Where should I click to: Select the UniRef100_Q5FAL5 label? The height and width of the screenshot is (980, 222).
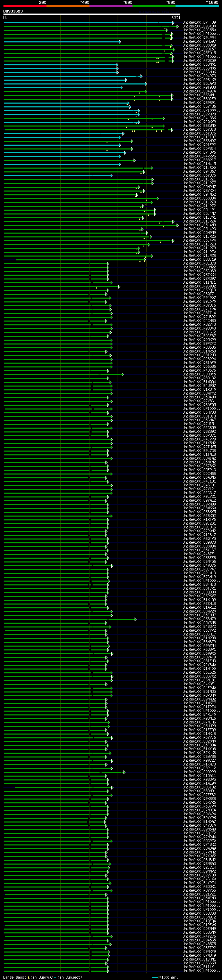click(199, 53)
